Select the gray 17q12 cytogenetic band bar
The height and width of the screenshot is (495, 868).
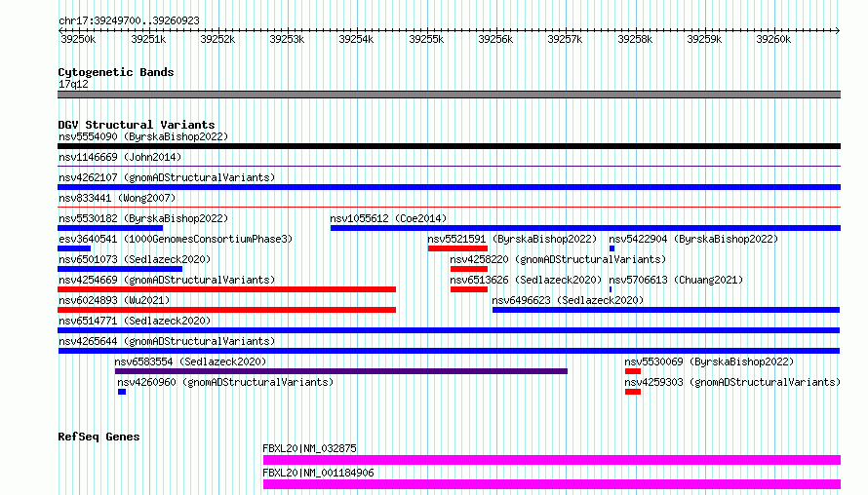[x=449, y=95]
